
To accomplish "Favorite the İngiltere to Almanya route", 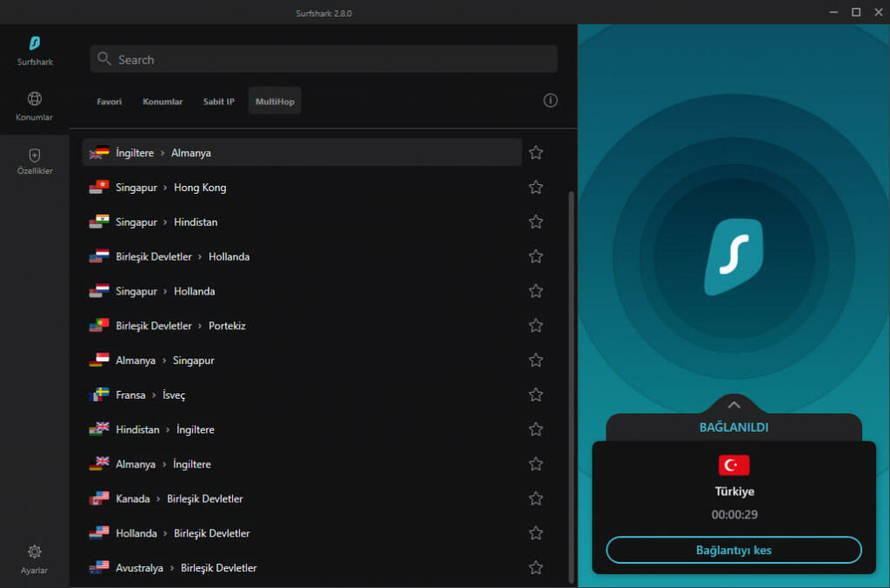I will pyautogui.click(x=535, y=153).
